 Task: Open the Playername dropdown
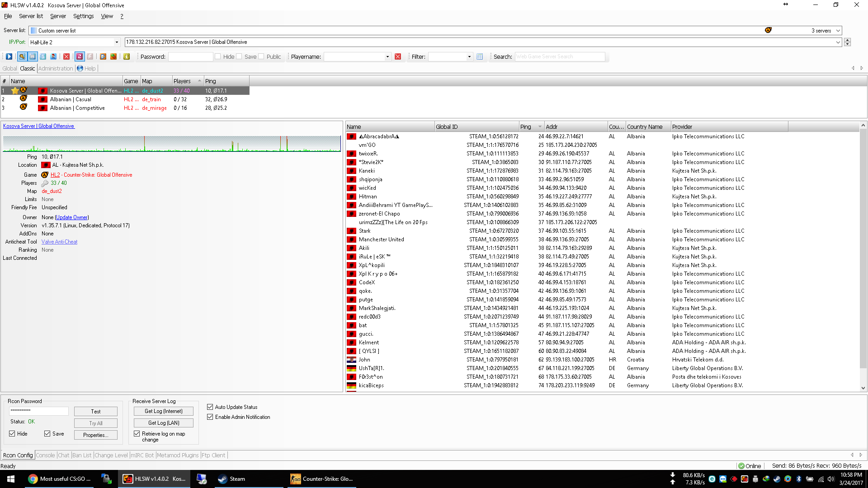387,56
